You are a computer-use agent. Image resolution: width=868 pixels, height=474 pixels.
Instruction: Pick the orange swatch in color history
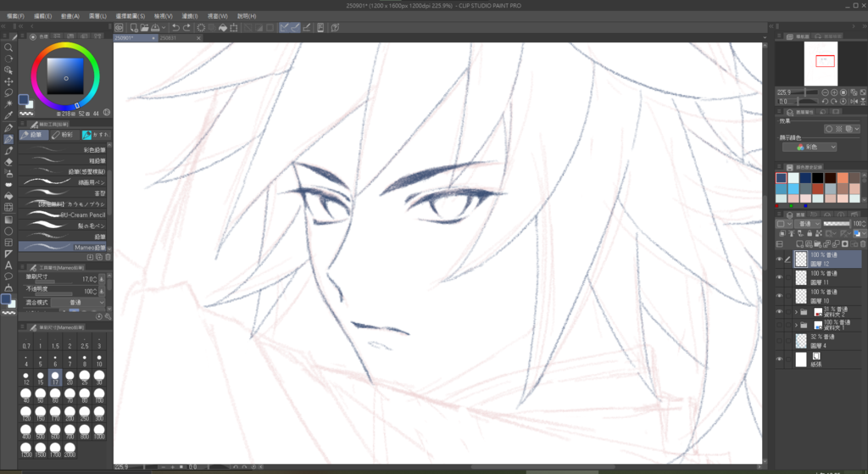coord(842,178)
